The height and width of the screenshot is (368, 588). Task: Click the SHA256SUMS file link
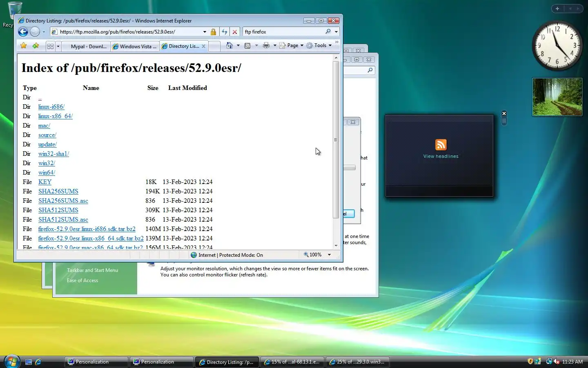(x=58, y=191)
